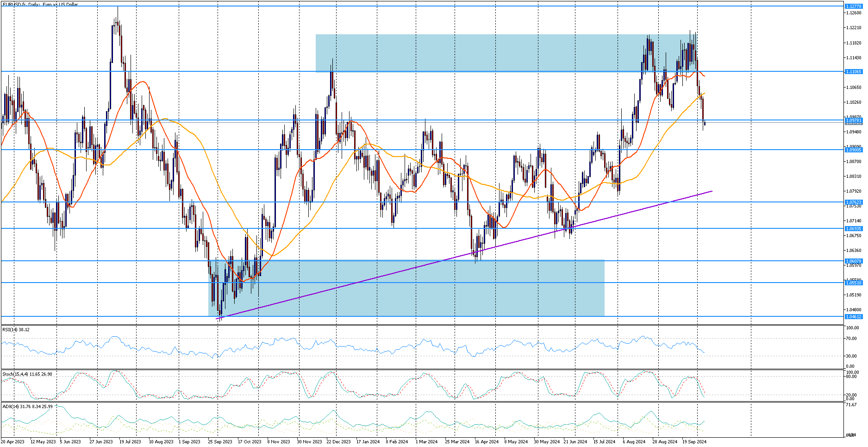Click the 30.00 level on RSI scale
The image size is (868, 447).
pos(852,356)
